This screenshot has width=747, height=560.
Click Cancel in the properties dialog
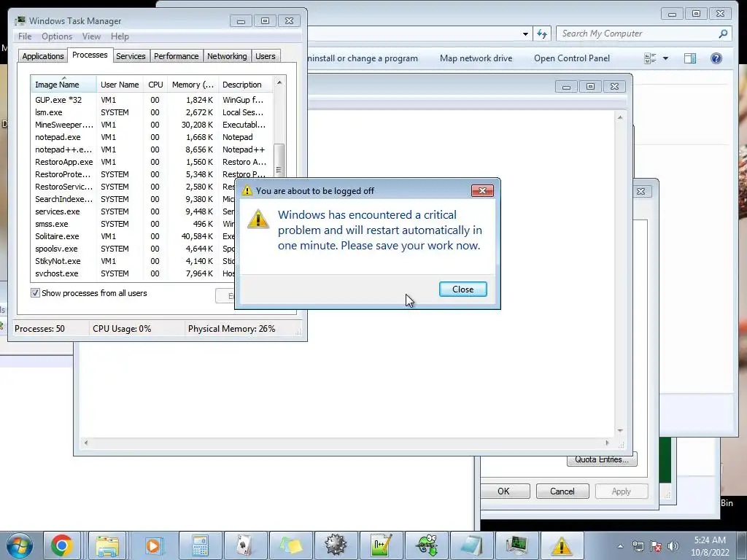[x=562, y=491]
